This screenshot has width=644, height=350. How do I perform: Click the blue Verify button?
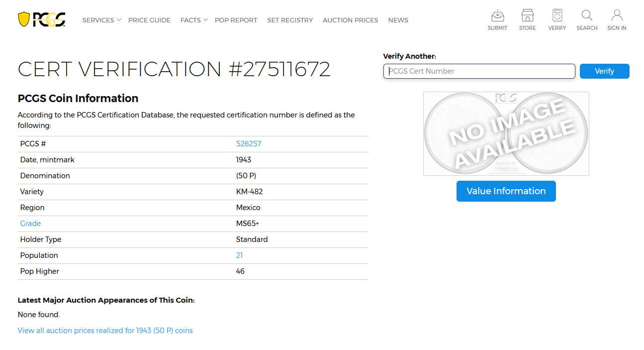pos(604,71)
